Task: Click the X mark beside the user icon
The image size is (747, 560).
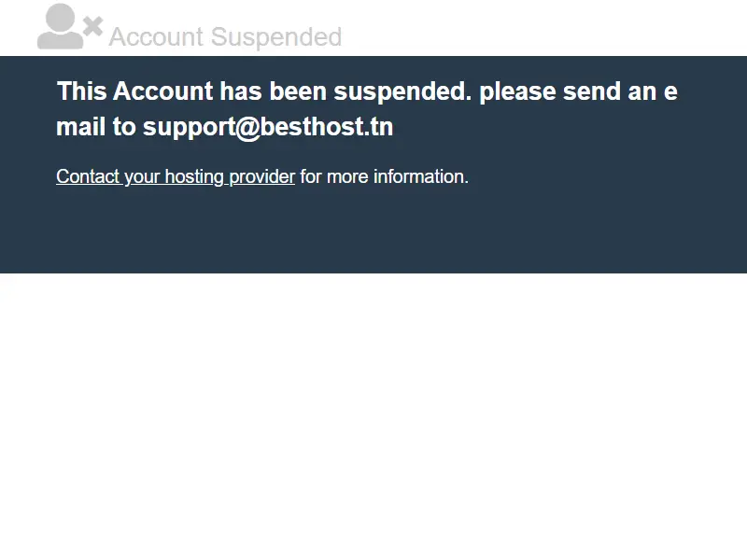Action: coord(92,27)
